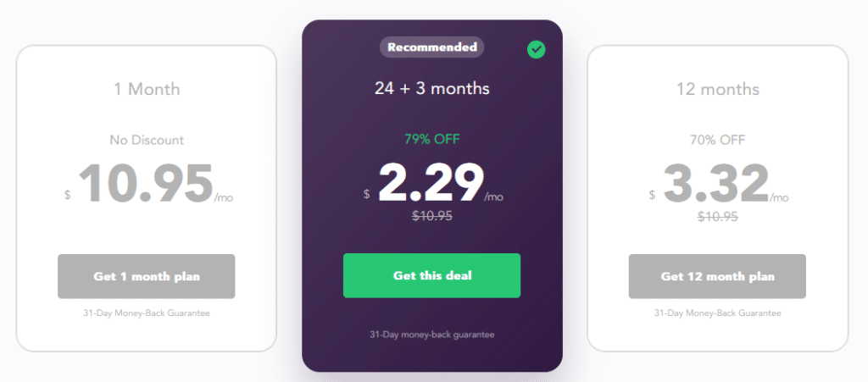Select the 1 Month plan title
This screenshot has width=868, height=382.
(x=147, y=89)
